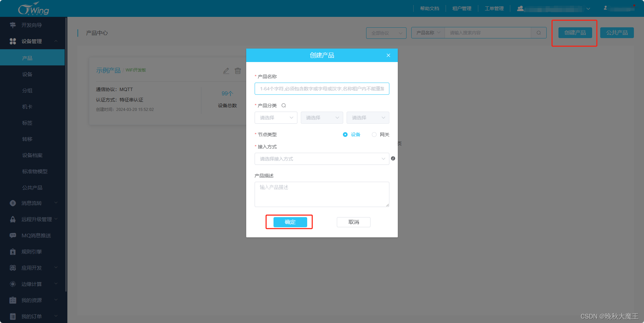Open 公共产品 in the sidebar
This screenshot has height=323, width=644.
pos(32,187)
